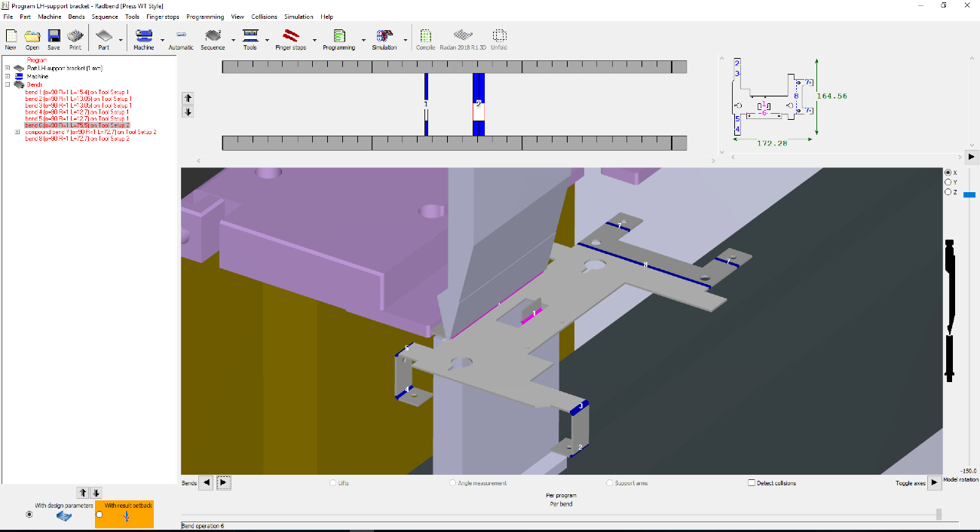Go to next bend with right arrow
Viewport: 980px width, 532px height.
click(x=224, y=483)
